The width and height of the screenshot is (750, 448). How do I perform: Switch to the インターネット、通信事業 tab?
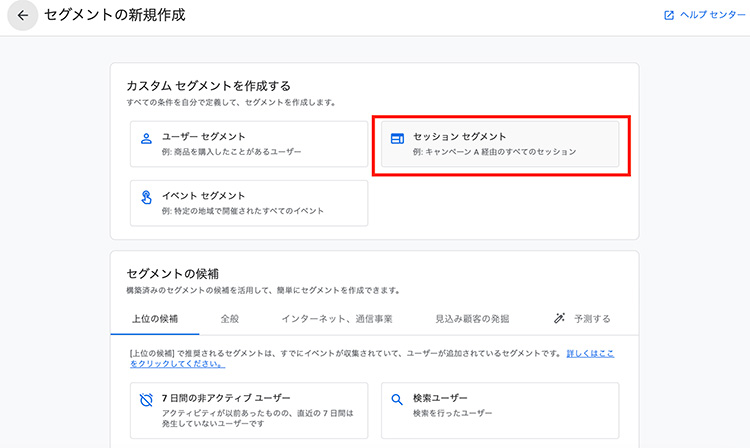pos(337,319)
